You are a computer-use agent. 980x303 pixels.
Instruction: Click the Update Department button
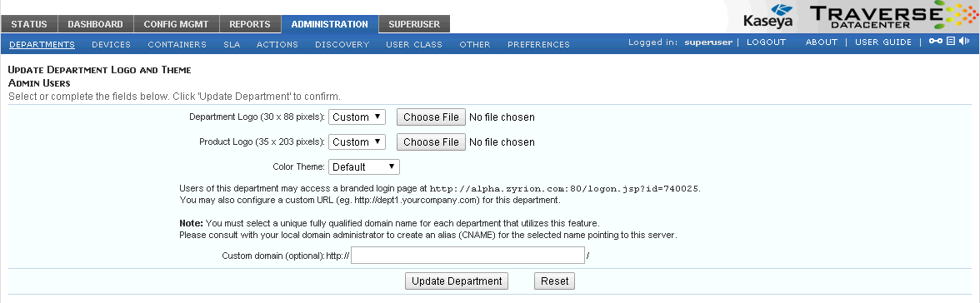pyautogui.click(x=457, y=281)
